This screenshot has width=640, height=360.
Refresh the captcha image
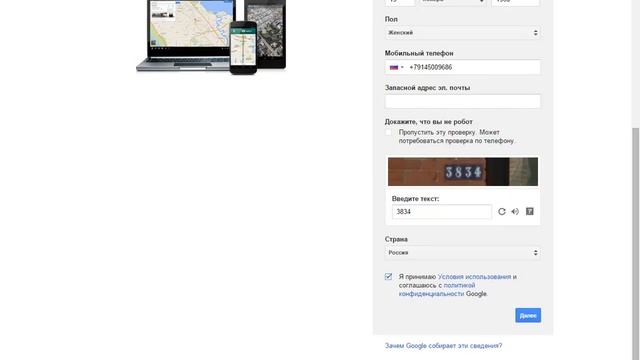[x=502, y=211]
